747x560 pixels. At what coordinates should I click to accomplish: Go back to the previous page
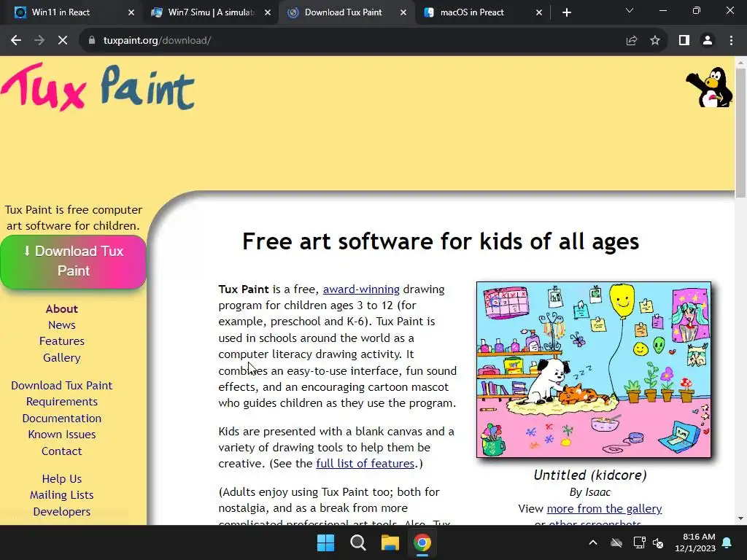coord(16,41)
